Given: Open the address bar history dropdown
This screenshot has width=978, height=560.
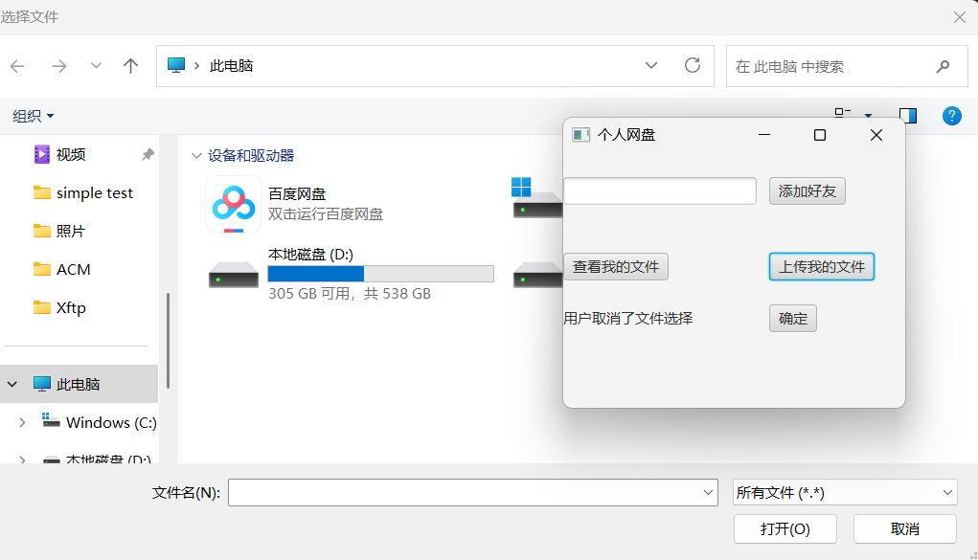Looking at the screenshot, I should point(651,66).
